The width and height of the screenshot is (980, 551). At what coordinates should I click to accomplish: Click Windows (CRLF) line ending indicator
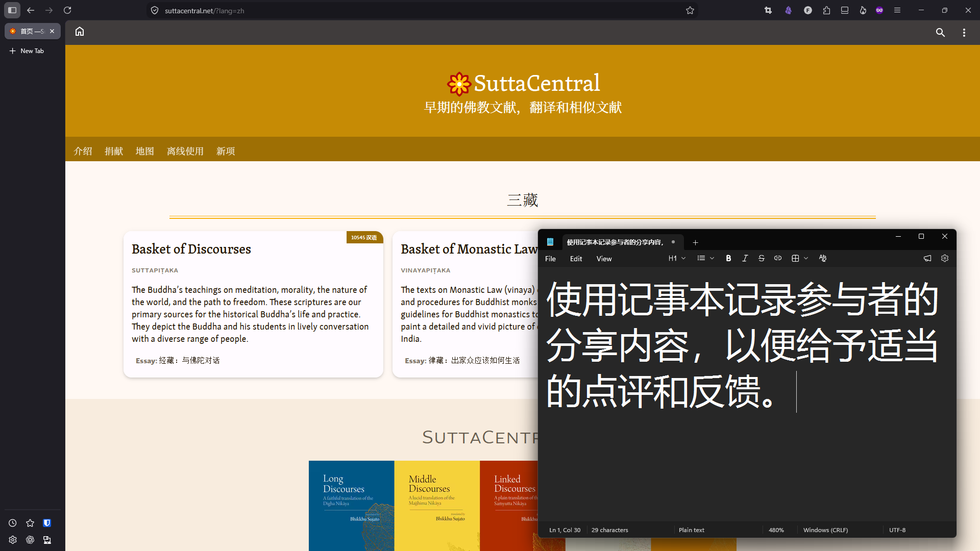pos(825,530)
